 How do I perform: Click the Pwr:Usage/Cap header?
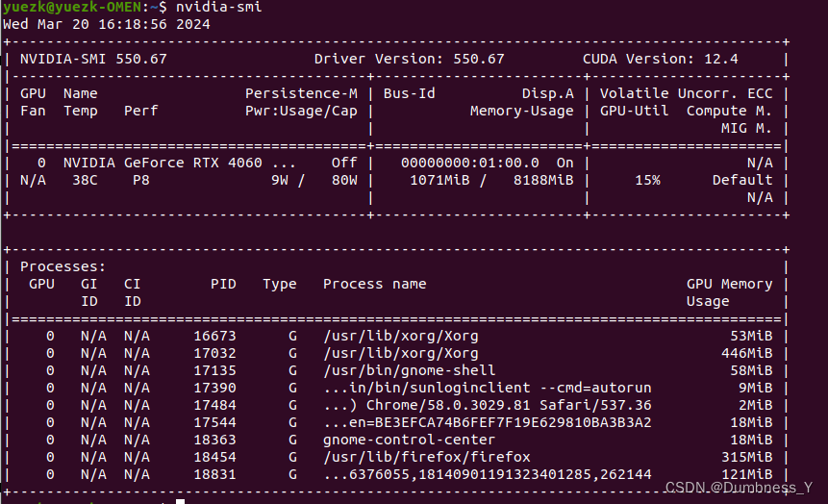(301, 111)
